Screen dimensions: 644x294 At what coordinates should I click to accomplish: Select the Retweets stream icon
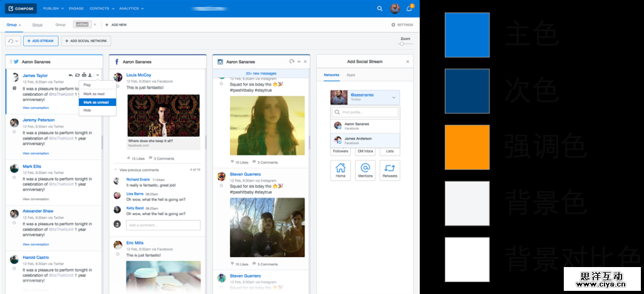coord(390,170)
